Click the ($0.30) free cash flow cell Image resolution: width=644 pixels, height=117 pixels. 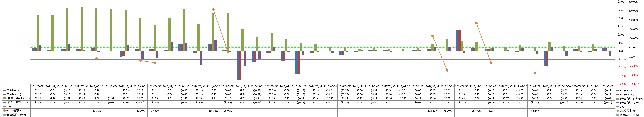(608, 102)
